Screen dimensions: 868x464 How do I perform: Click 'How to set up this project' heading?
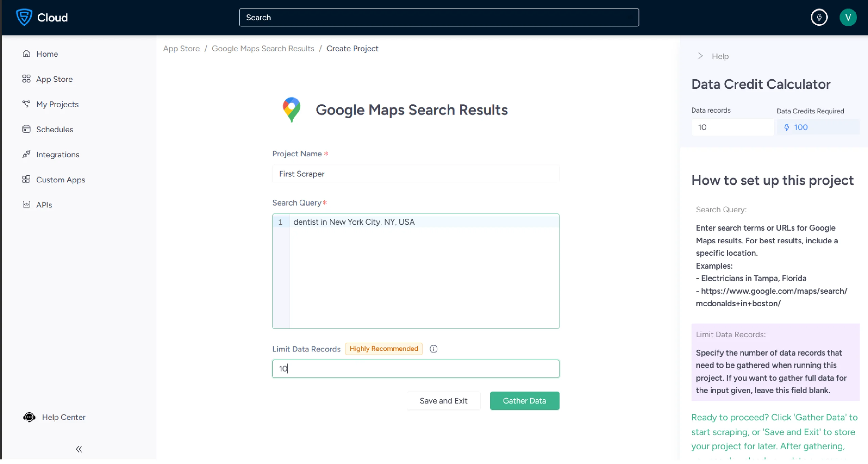(x=772, y=180)
